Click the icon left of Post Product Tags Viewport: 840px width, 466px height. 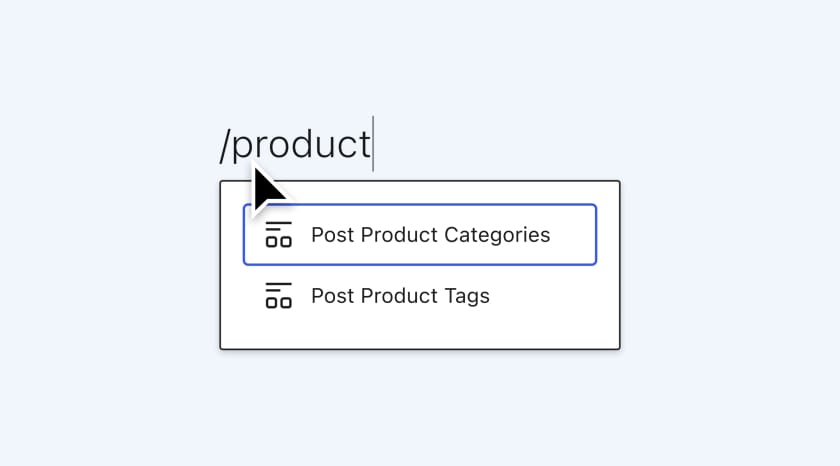pos(278,296)
